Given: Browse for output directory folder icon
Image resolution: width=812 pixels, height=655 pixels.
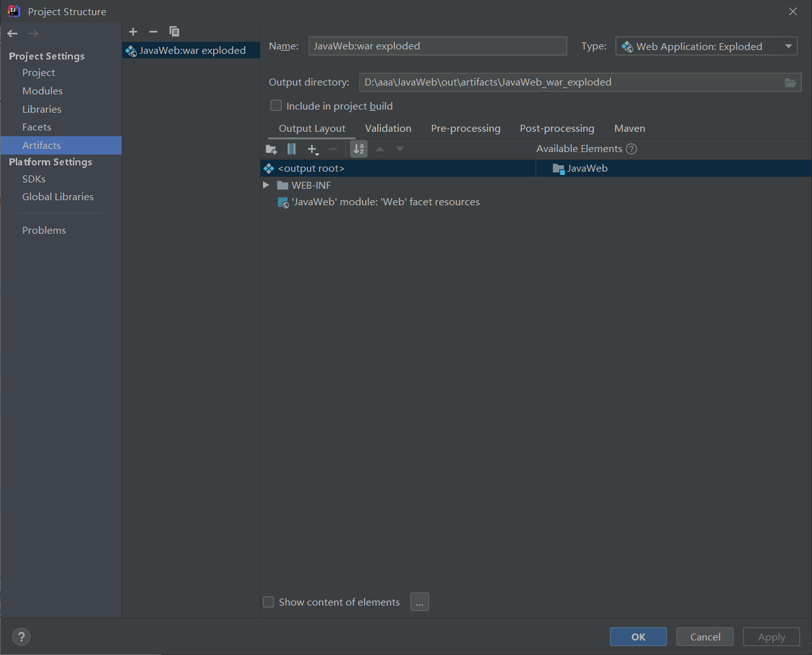Looking at the screenshot, I should pos(790,82).
